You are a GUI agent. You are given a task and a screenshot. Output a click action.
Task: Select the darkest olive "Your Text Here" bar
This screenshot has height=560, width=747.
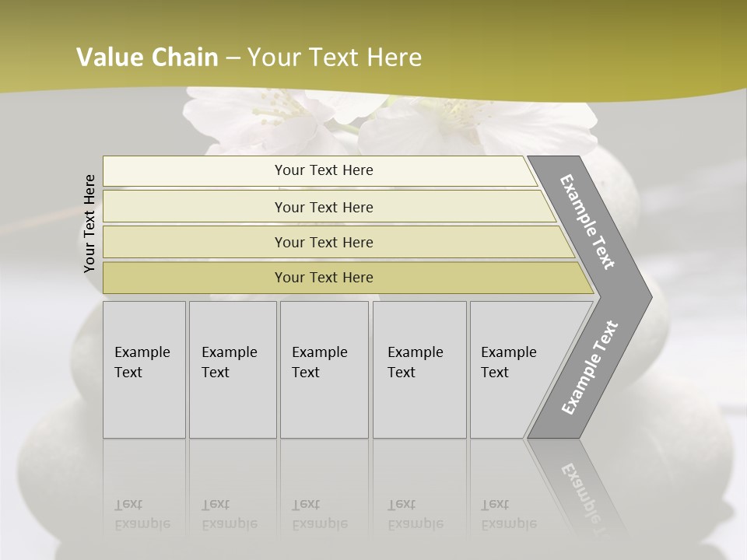click(323, 278)
